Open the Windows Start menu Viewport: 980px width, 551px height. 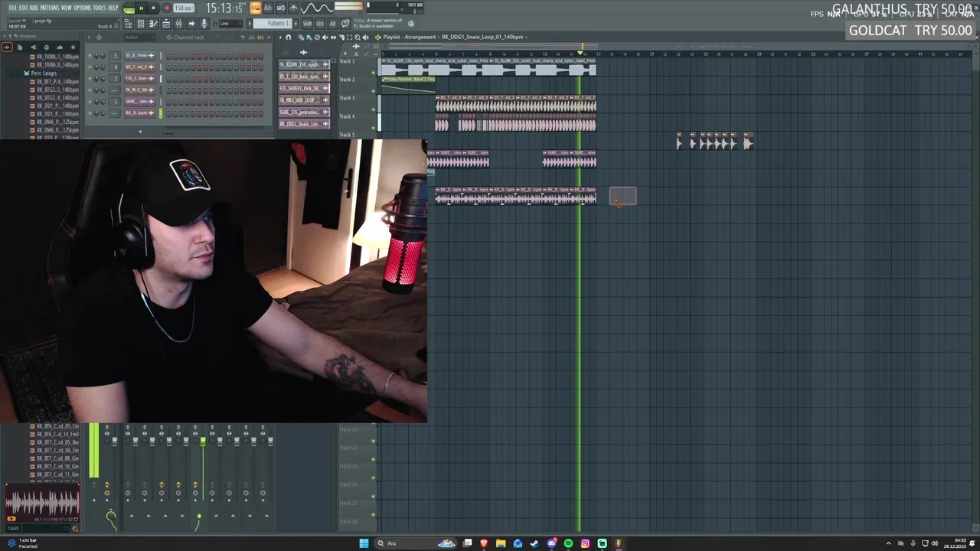pos(364,543)
